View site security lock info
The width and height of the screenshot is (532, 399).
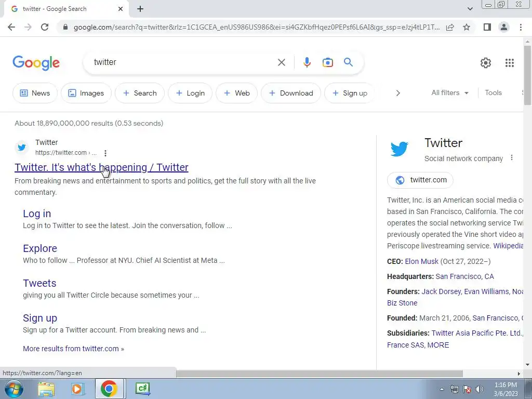point(65,27)
